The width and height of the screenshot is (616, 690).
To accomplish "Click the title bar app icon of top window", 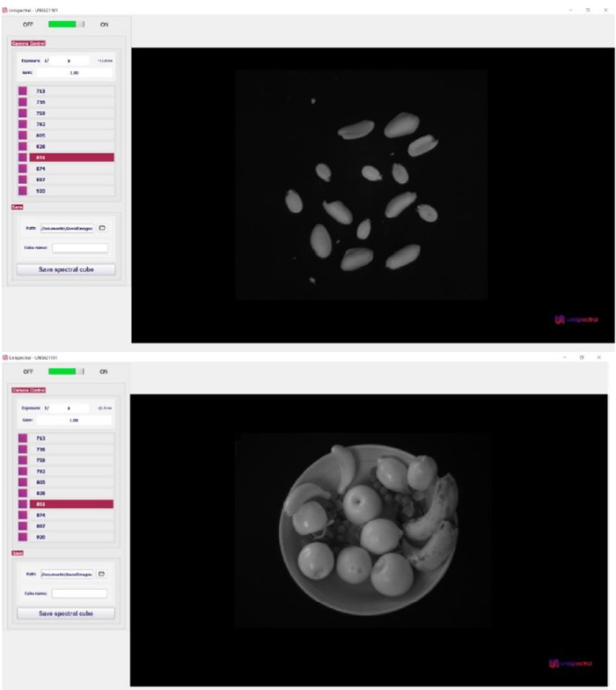I will (4, 10).
